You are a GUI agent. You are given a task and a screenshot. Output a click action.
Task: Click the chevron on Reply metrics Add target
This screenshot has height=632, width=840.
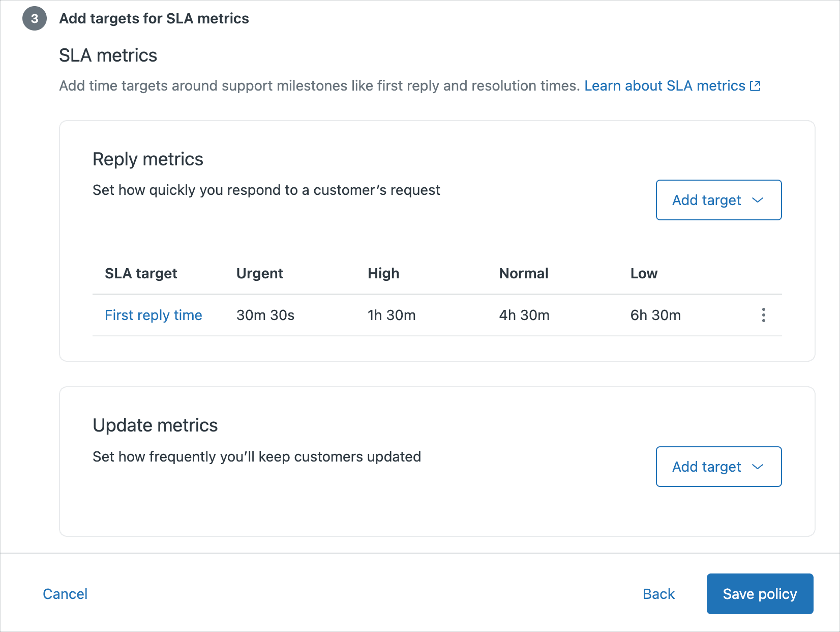[x=758, y=200]
